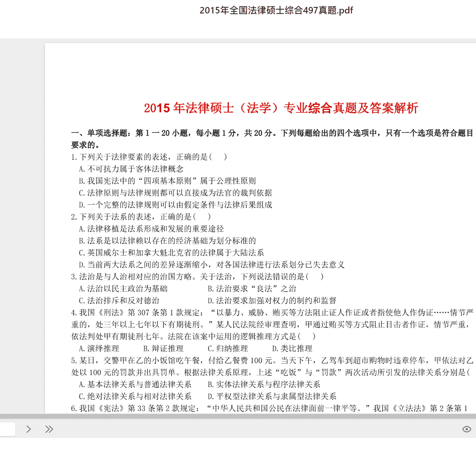Image resolution: width=476 pixels, height=453 pixels.
Task: Click the page number input box
Action: click(x=7, y=429)
